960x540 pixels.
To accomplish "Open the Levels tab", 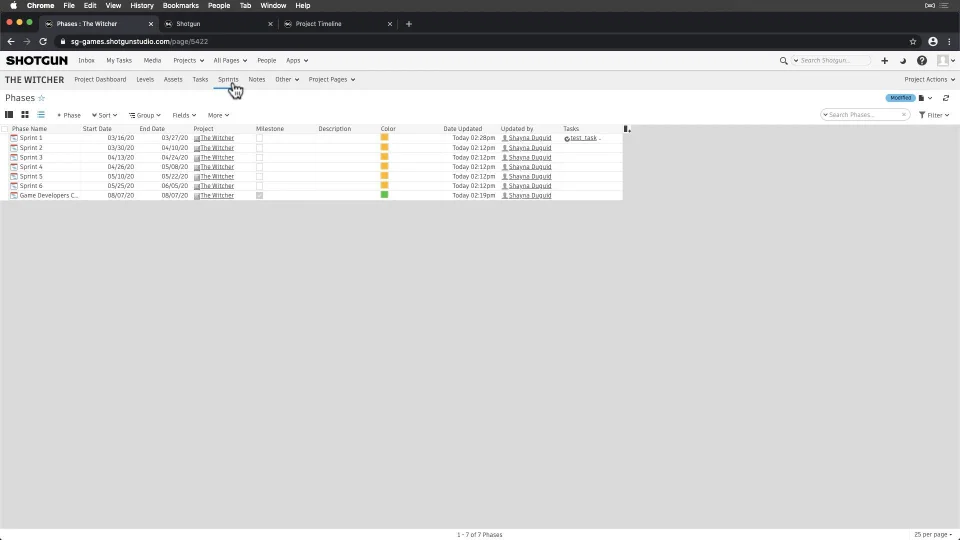I will [x=145, y=80].
